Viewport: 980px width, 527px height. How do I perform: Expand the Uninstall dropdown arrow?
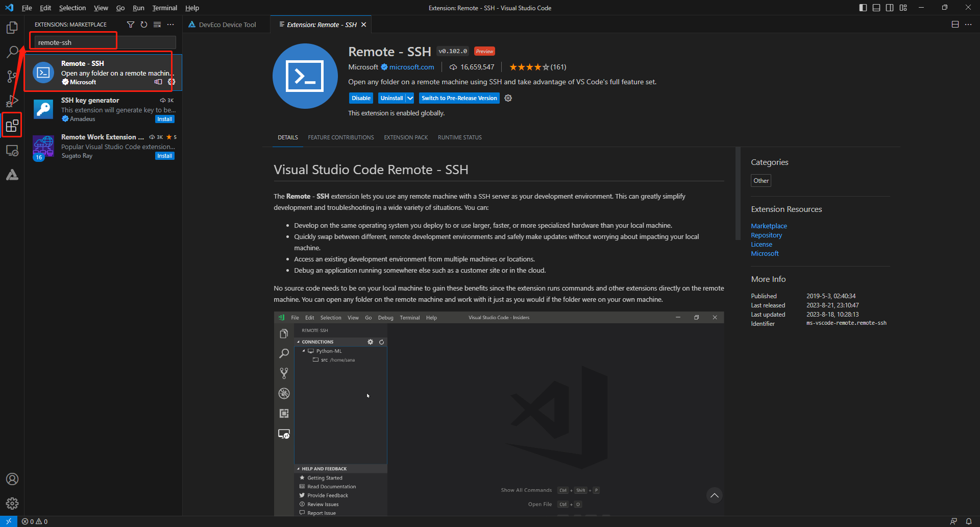coord(410,98)
